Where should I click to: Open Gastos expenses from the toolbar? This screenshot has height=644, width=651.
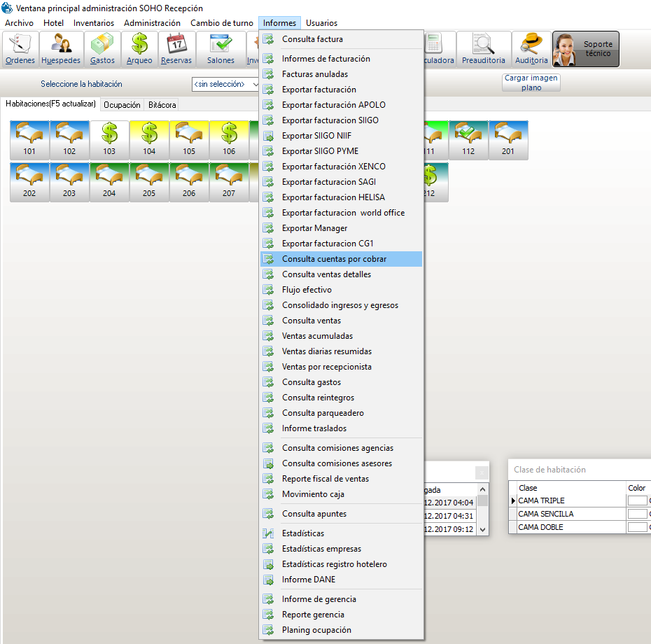(x=102, y=49)
